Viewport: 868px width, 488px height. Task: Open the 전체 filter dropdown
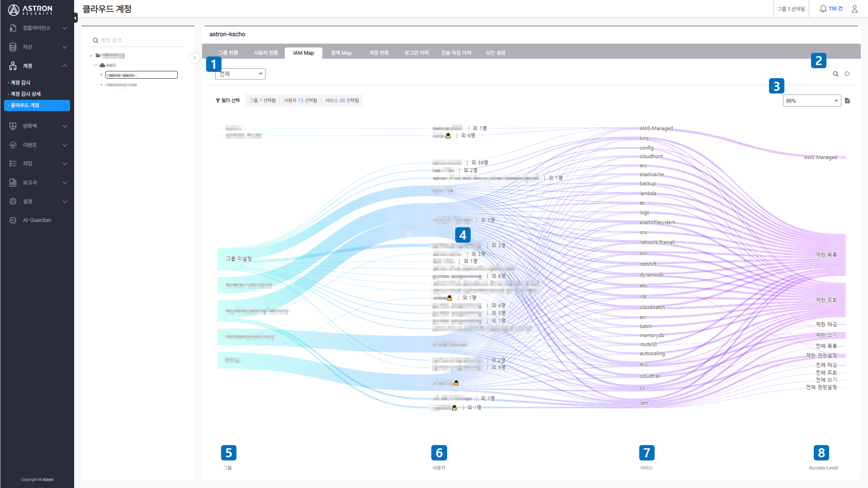click(241, 74)
